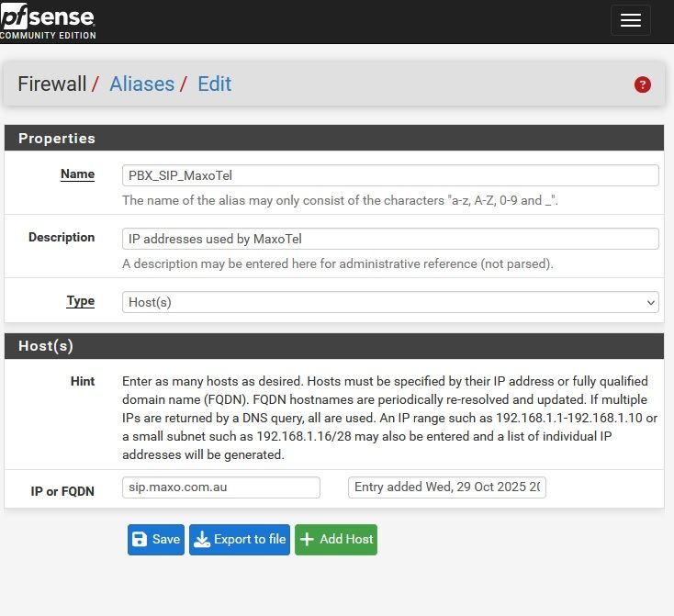Open the red help question mark icon

(x=642, y=84)
